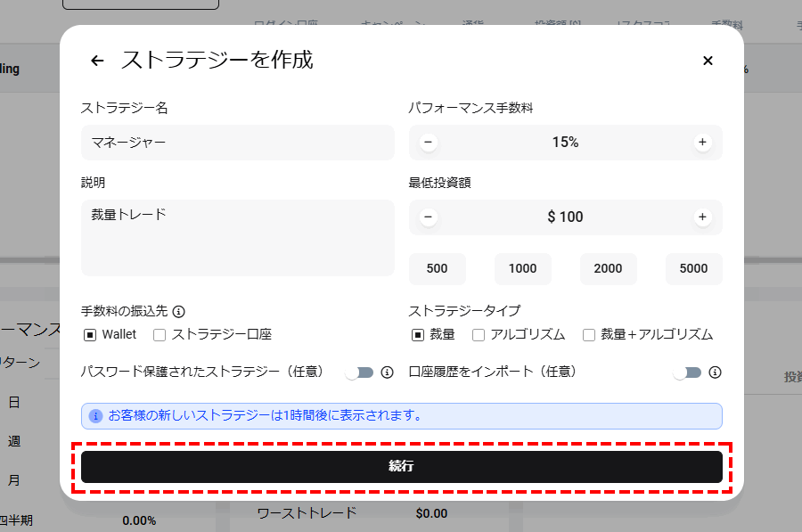Decrease 最低投資額 with minus button
Viewport: 802px width, 532px height.
pos(429,217)
